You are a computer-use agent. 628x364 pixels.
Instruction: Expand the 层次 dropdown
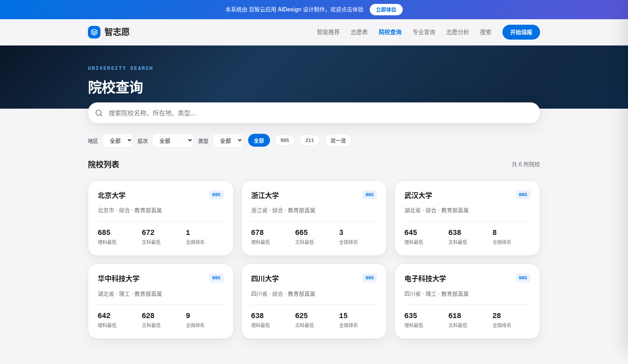[173, 140]
